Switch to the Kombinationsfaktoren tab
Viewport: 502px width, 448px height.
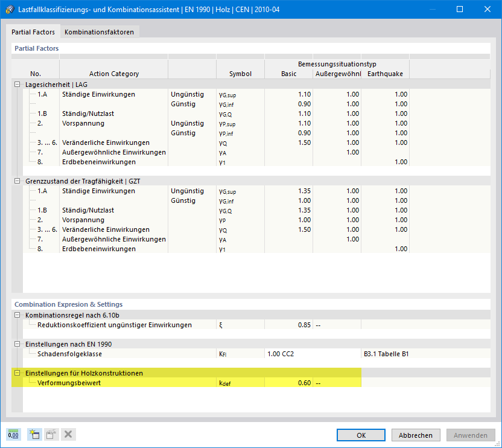pos(99,32)
